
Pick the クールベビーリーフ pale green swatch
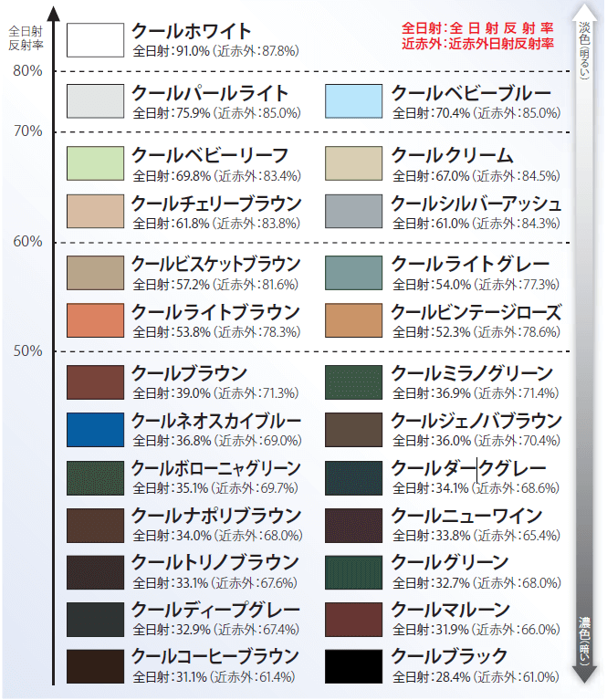click(95, 162)
